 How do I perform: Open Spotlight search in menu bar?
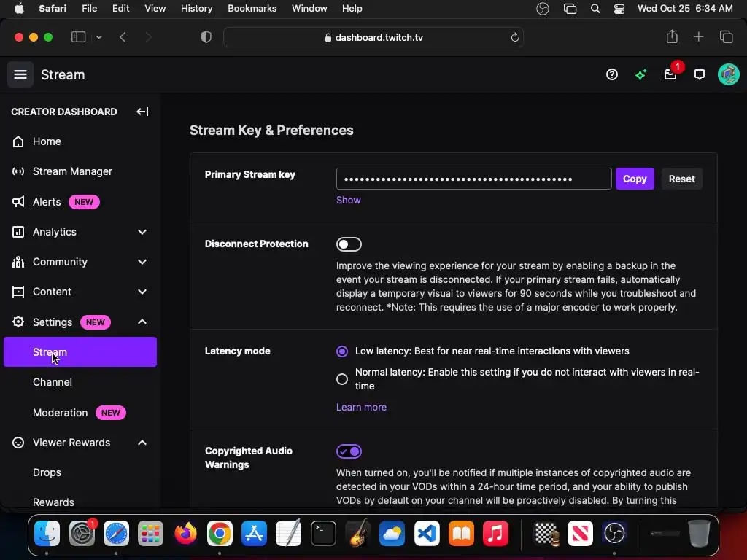[x=595, y=9]
